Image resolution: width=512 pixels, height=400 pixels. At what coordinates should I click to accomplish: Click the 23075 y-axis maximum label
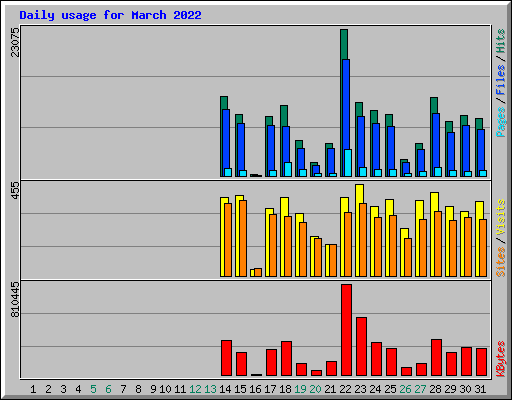point(15,42)
